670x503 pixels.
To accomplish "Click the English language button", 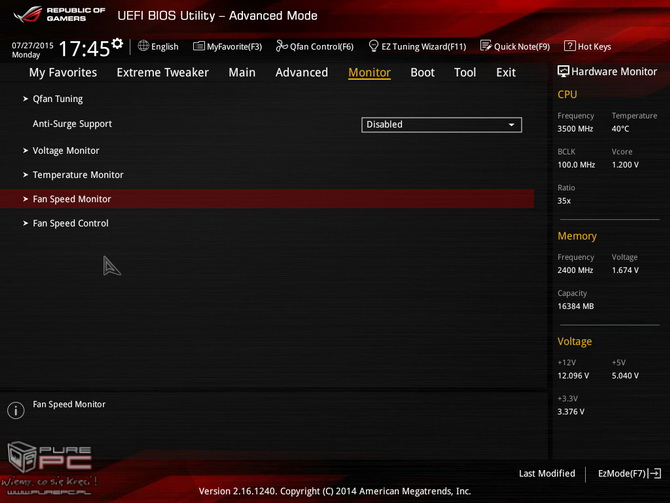I will [x=158, y=46].
